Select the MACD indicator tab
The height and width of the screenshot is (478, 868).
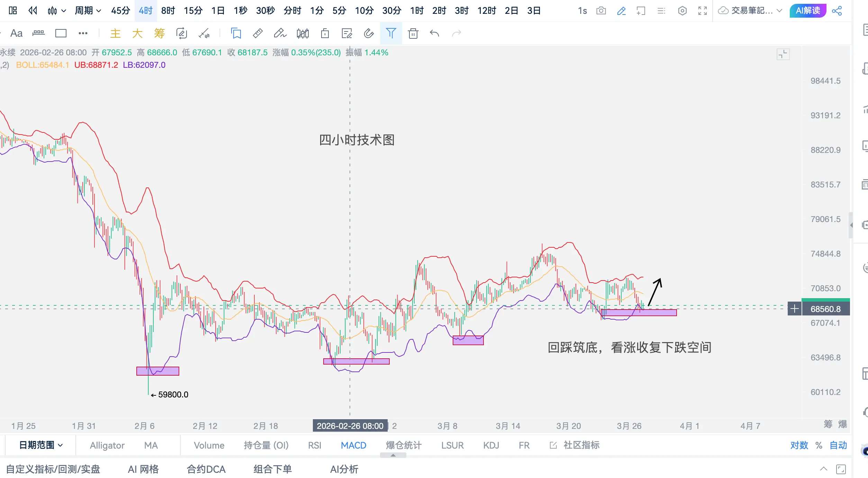[353, 445]
